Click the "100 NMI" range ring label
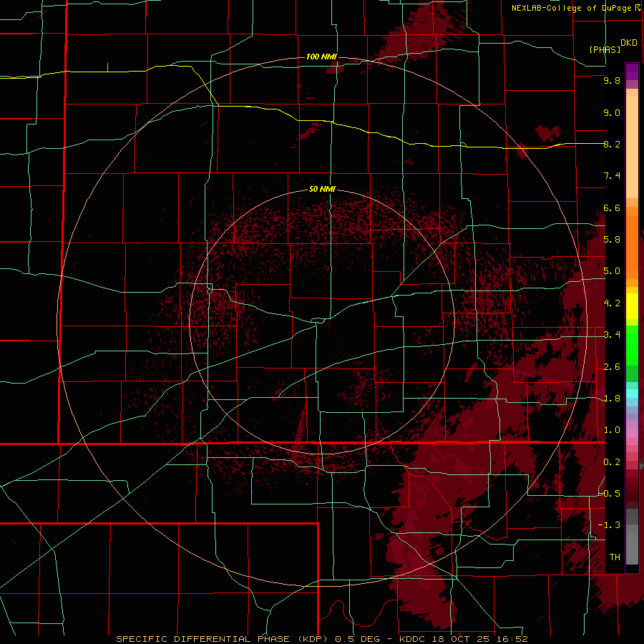Screen dimensions: 644x644 pyautogui.click(x=321, y=57)
